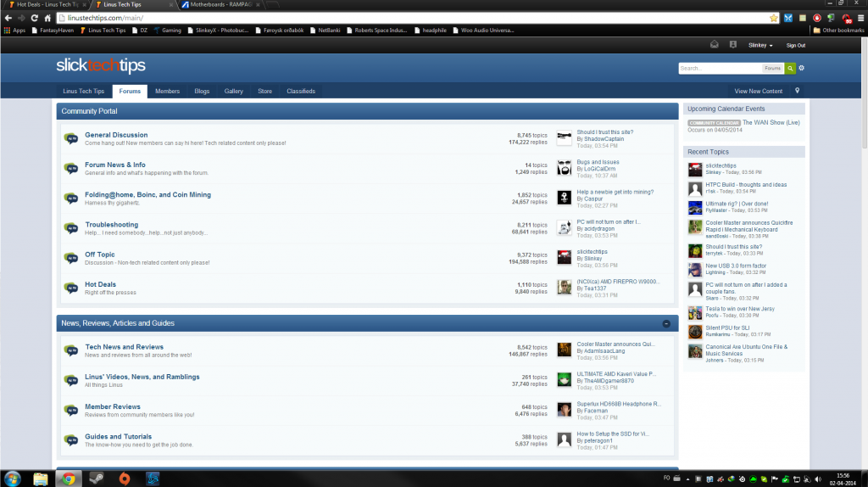Screen dimensions: 868x487
Task: Open the Forums search scope dropdown
Action: 773,68
